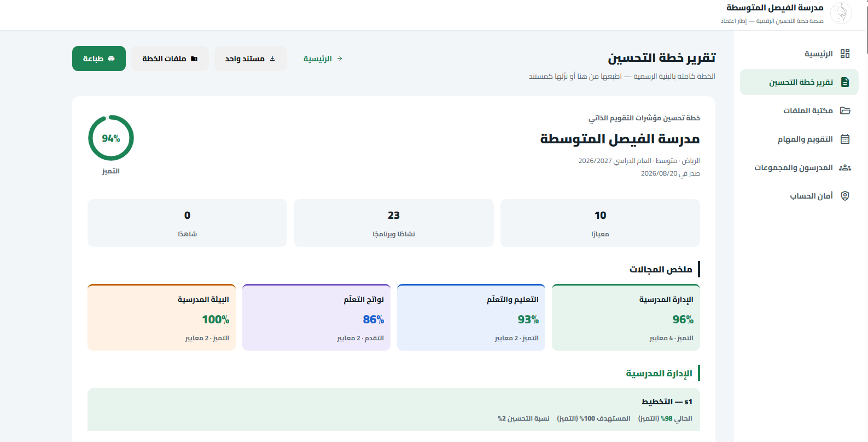Click the صدر في 2026/08/20 date text
This screenshot has height=442, width=868.
tap(670, 173)
